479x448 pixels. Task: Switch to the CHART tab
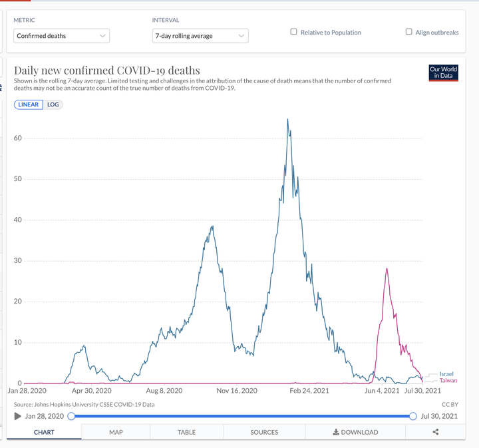point(44,432)
